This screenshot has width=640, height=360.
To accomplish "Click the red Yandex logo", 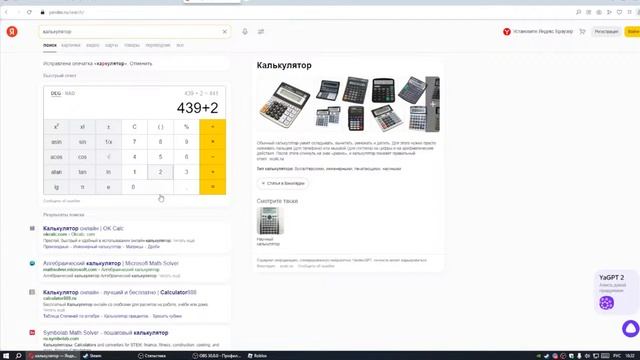I will 12,31.
